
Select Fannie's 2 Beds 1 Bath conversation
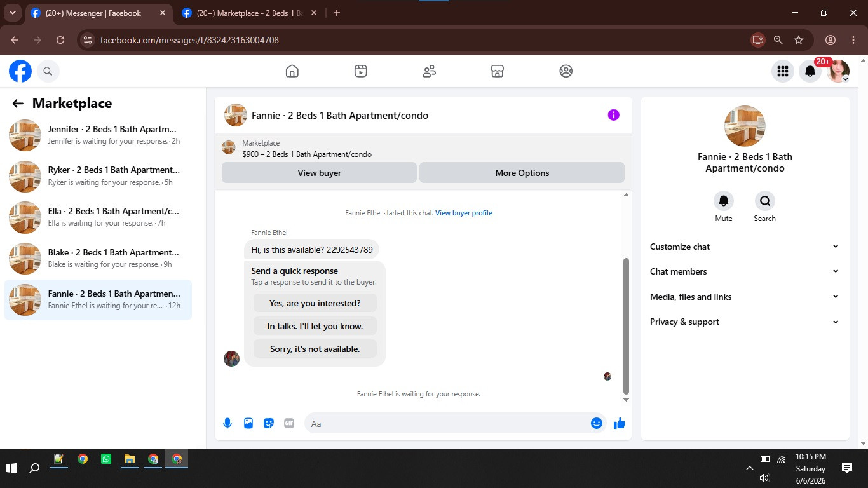coord(98,300)
